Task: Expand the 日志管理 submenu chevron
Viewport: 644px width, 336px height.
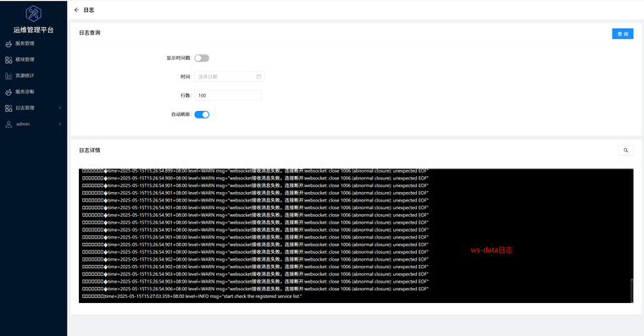Action: (60, 107)
